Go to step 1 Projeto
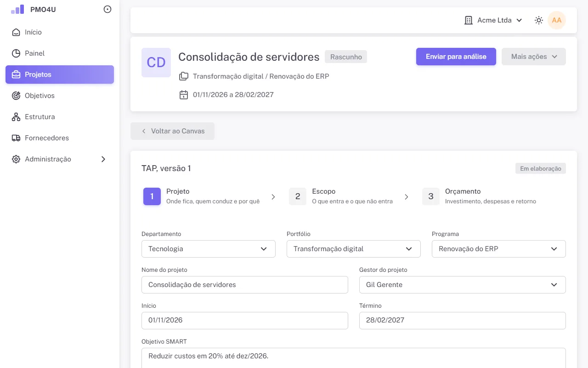 pos(202,196)
